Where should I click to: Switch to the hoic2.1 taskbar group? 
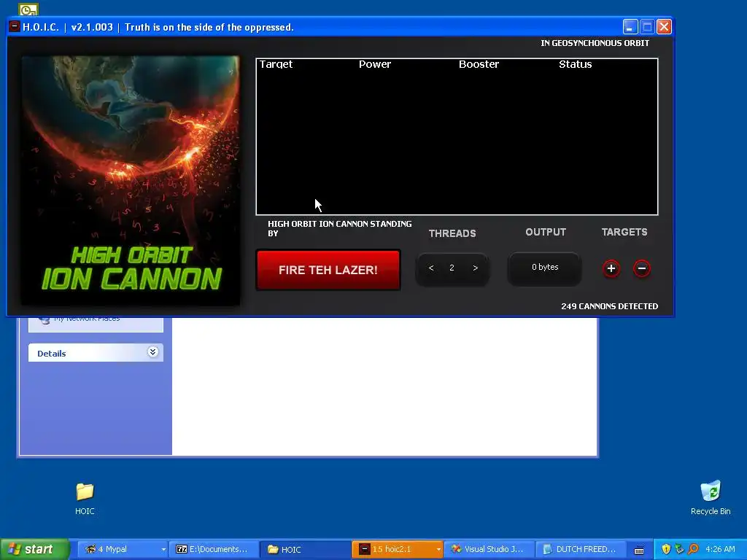pyautogui.click(x=396, y=549)
